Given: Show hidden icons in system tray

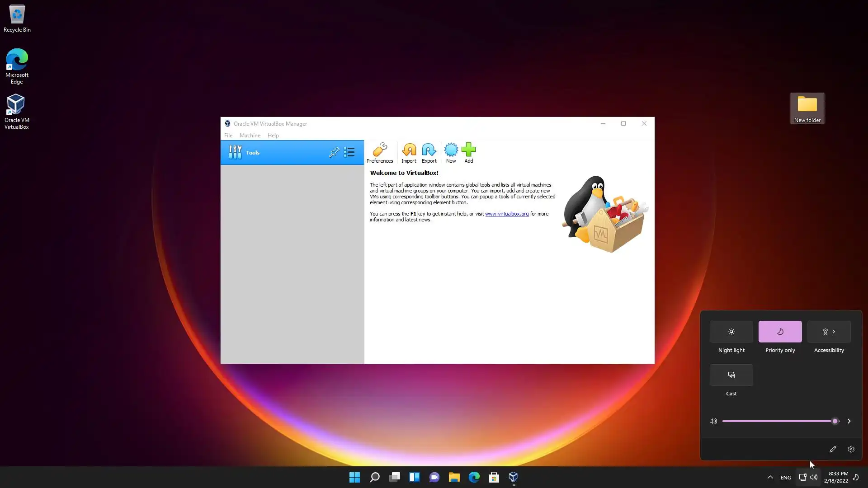Looking at the screenshot, I should click(770, 477).
